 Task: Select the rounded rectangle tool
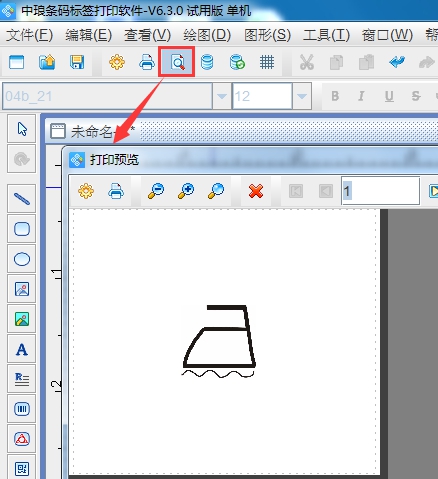coord(22,229)
